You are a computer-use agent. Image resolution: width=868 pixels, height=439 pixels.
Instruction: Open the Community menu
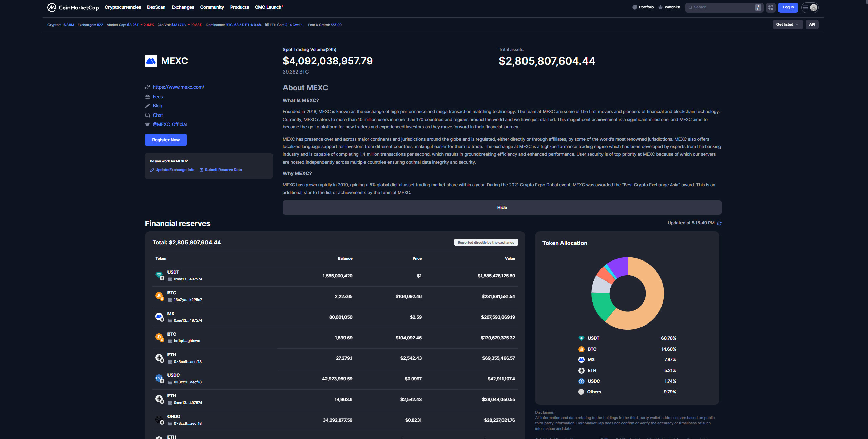pos(212,7)
